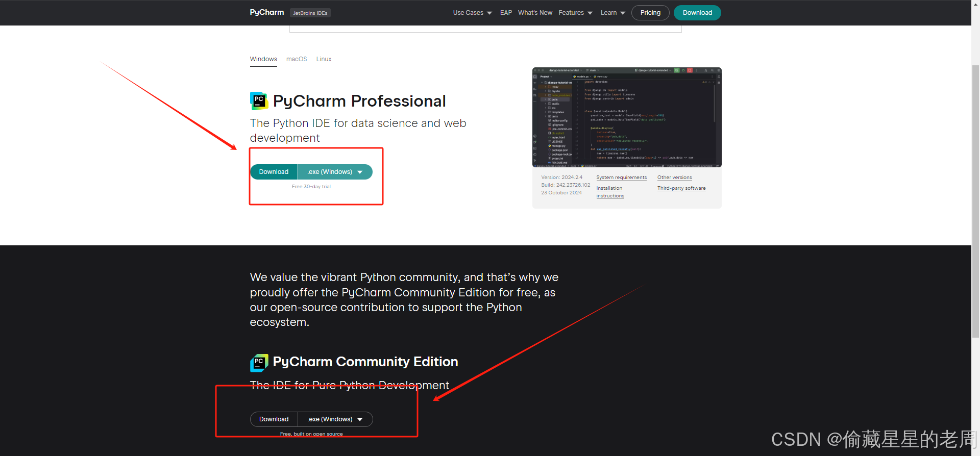Image resolution: width=980 pixels, height=456 pixels.
Task: Click the Pricing button
Action: pos(650,13)
